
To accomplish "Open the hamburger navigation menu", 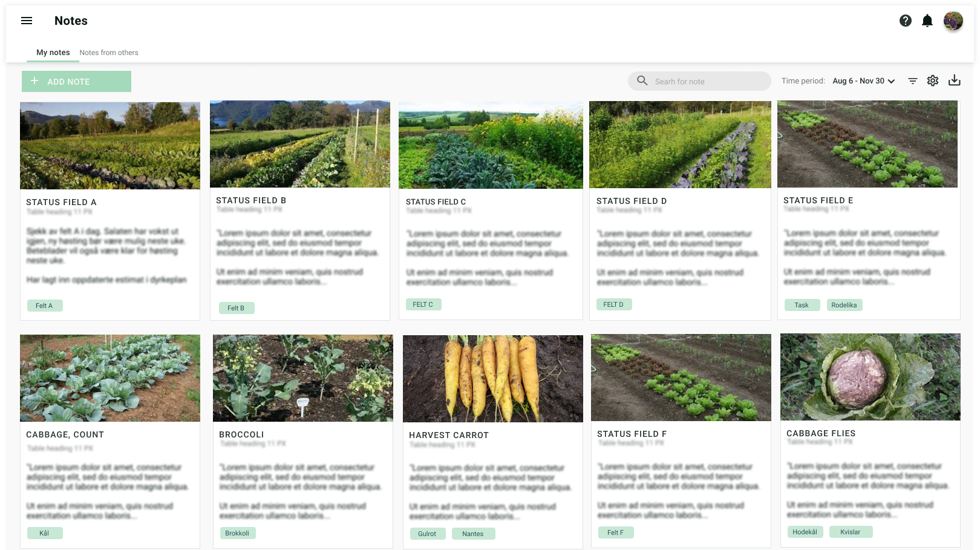I will point(27,21).
